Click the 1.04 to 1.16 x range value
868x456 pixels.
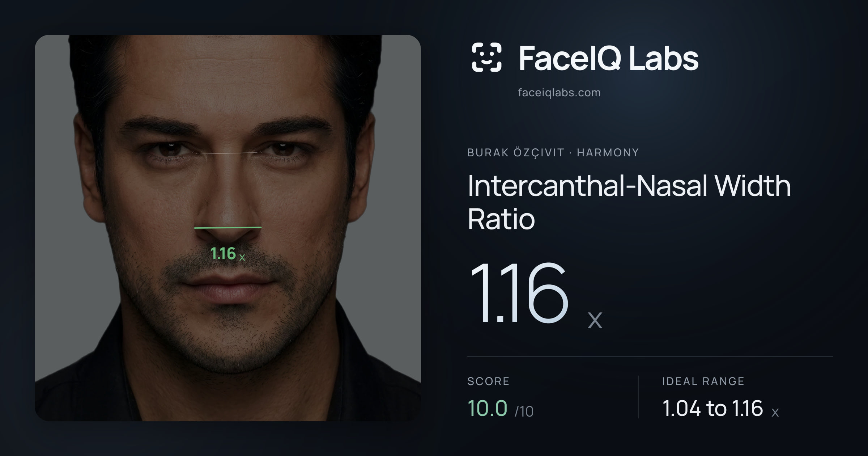click(x=720, y=408)
